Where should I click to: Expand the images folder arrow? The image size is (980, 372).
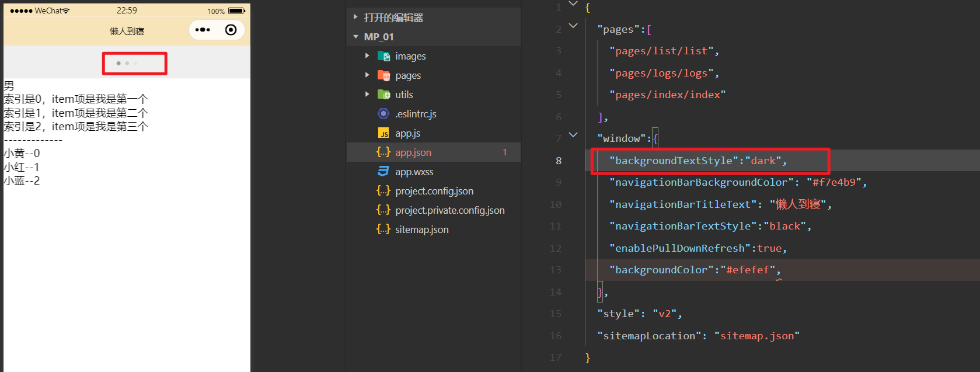(367, 56)
